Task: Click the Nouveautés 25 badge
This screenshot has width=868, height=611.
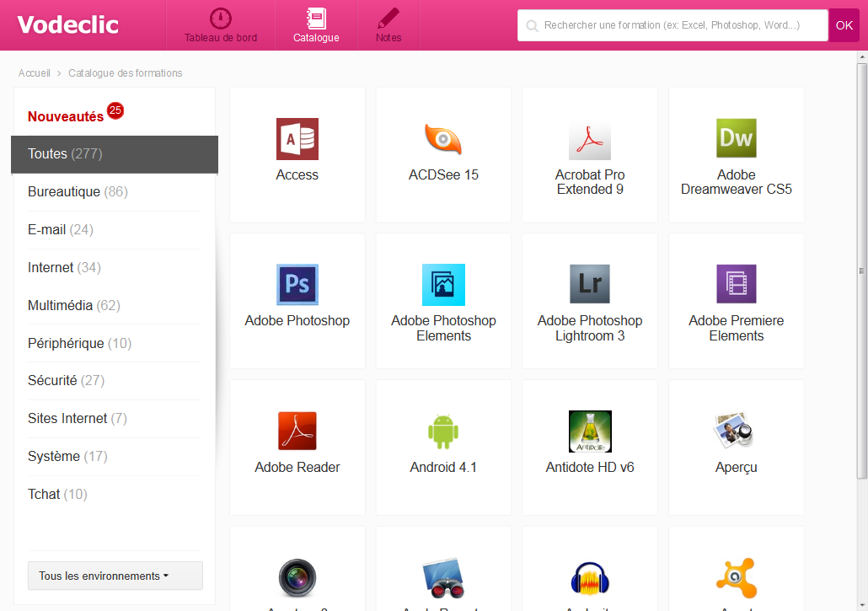Action: 115,110
